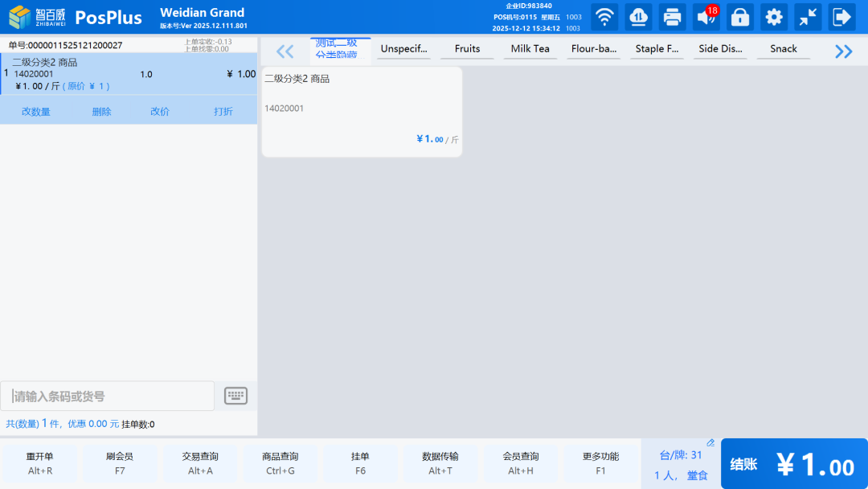Click 删除 to remove cart item
The image size is (868, 489).
(101, 112)
